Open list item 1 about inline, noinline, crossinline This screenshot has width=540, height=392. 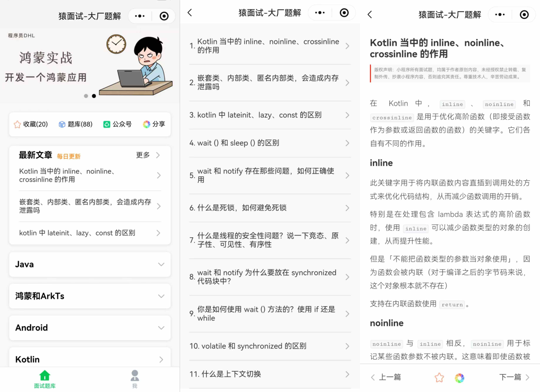(x=270, y=46)
